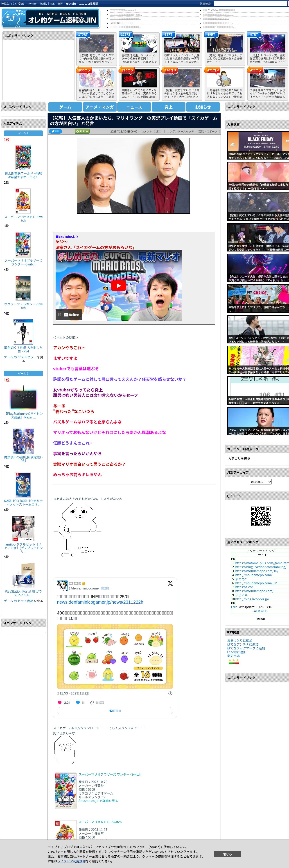Open the 1835コメ badge article
The width and height of the screenshot is (289, 868).
pyautogui.click(x=84, y=70)
